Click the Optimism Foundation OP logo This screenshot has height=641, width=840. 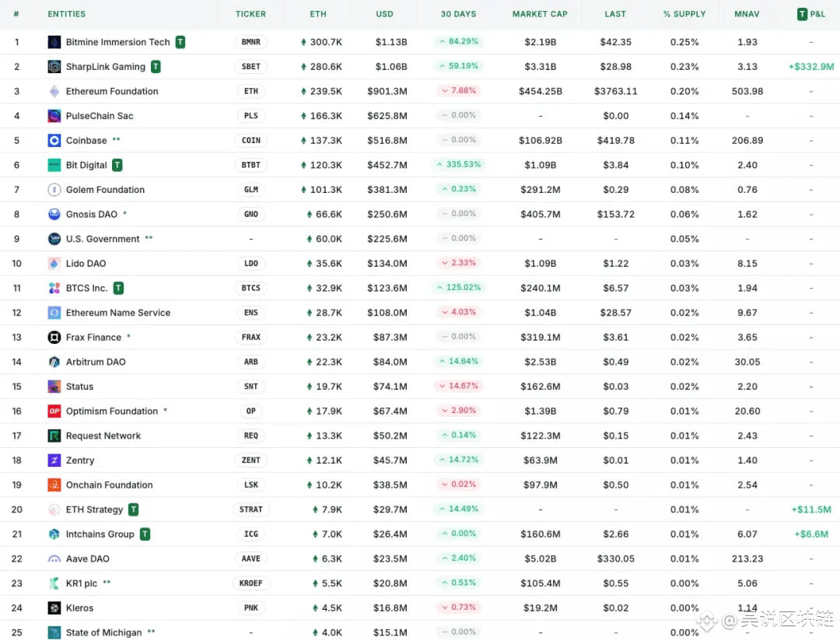coord(54,411)
